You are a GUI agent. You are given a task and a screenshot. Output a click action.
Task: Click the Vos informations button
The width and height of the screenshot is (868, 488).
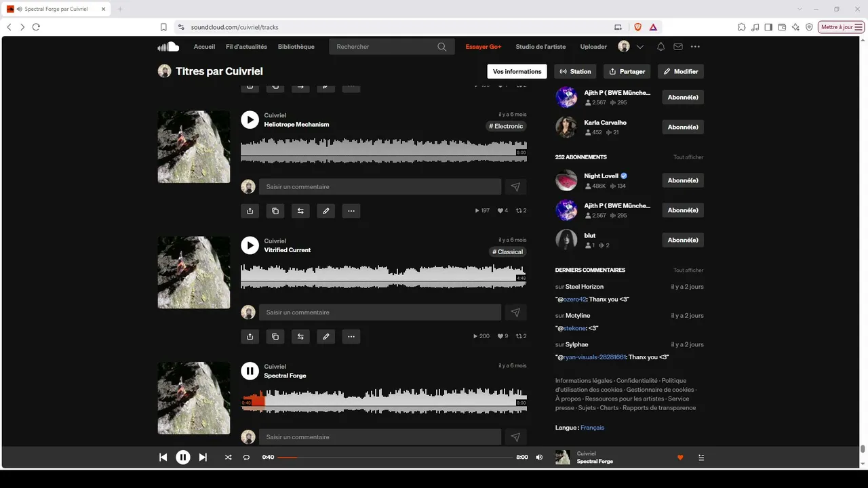click(517, 71)
